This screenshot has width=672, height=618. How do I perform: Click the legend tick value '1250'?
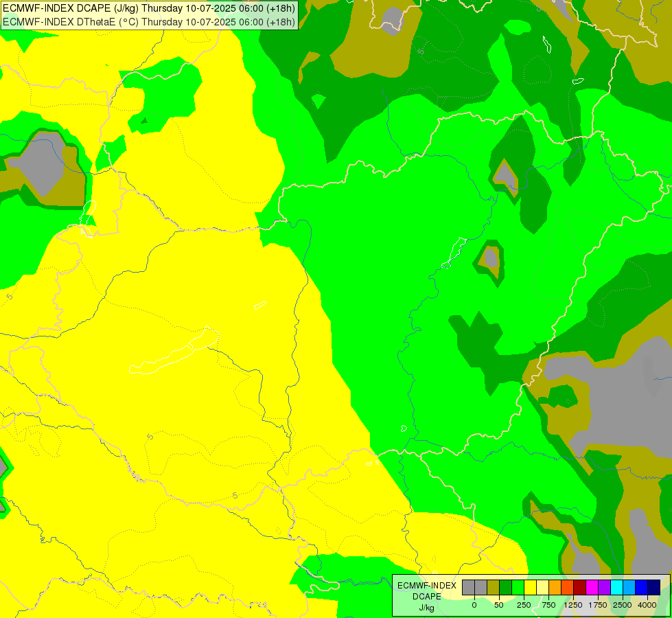[573, 605]
